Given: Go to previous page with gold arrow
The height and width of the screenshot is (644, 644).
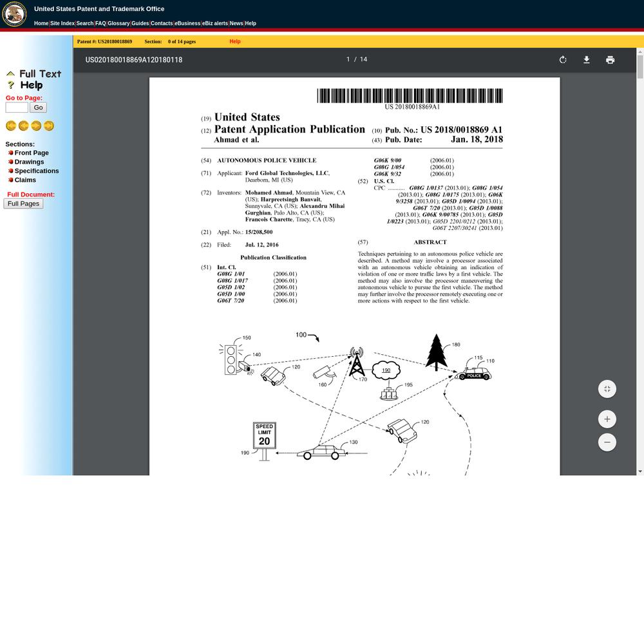Looking at the screenshot, I should (24, 126).
